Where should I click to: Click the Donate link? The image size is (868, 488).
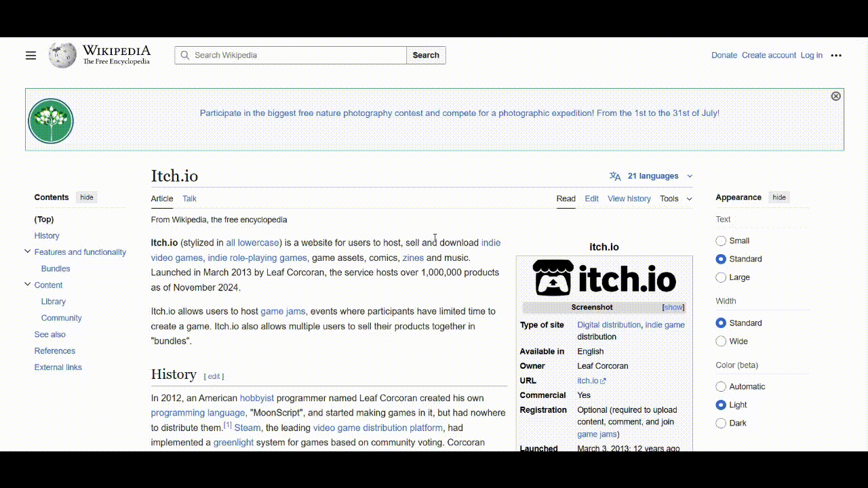[x=724, y=56]
